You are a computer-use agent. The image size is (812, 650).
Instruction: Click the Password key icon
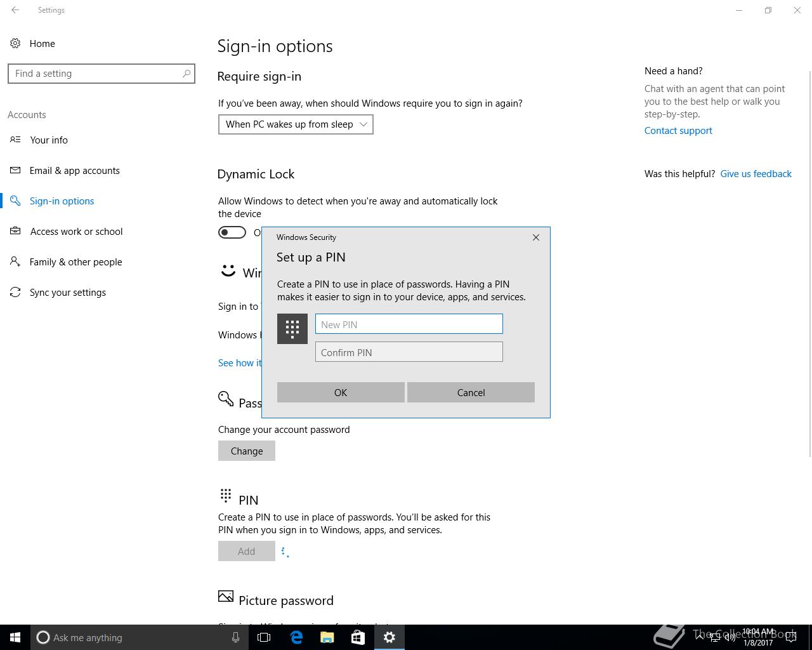click(226, 399)
